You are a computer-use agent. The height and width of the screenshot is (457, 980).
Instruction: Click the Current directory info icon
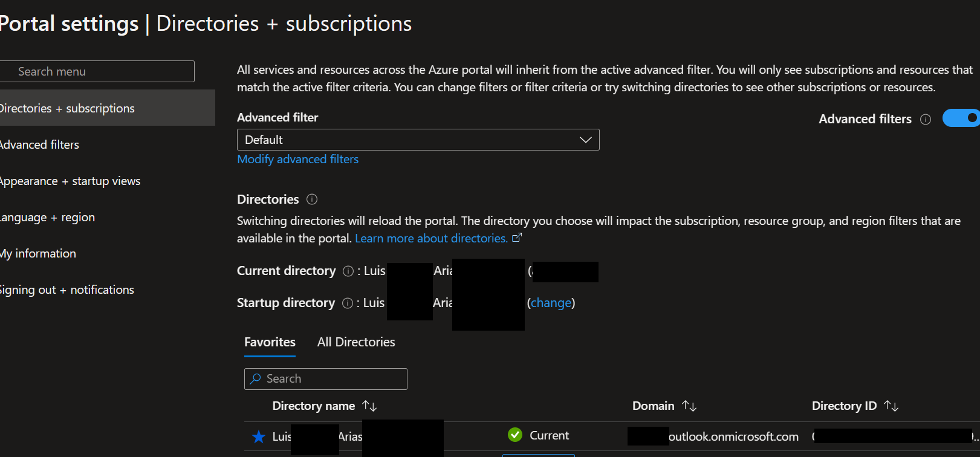click(348, 271)
